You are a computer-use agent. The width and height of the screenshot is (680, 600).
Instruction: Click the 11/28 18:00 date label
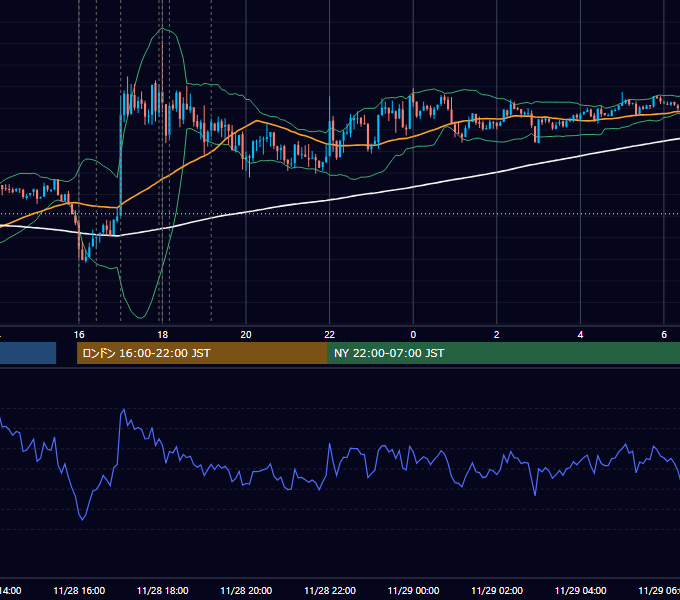click(x=163, y=591)
